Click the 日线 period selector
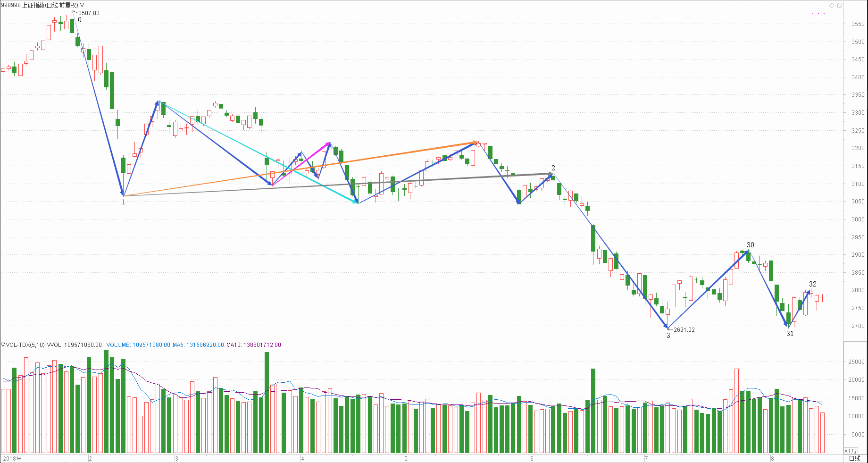 854,458
